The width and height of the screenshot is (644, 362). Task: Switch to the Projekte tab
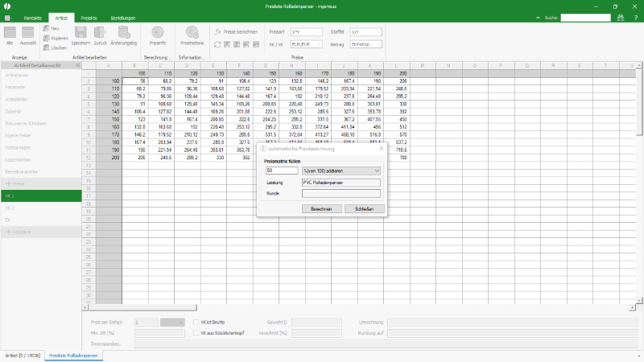coord(89,18)
